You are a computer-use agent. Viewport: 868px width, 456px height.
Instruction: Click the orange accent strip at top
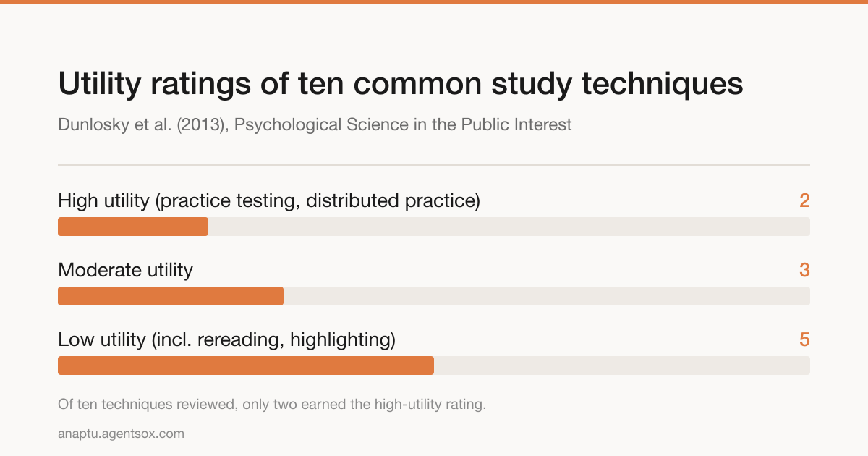[x=434, y=2]
